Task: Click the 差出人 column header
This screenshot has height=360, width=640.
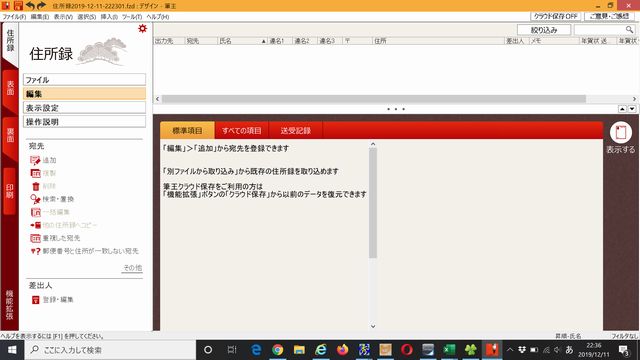Action: click(x=517, y=41)
